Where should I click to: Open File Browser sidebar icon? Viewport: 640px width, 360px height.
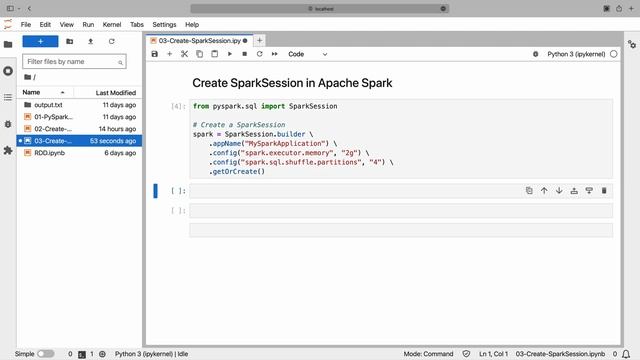click(x=8, y=44)
